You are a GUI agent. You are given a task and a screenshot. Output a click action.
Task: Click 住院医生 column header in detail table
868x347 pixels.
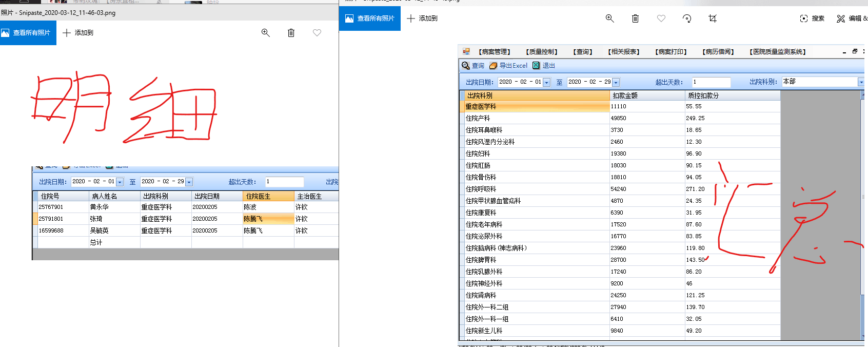click(x=268, y=196)
